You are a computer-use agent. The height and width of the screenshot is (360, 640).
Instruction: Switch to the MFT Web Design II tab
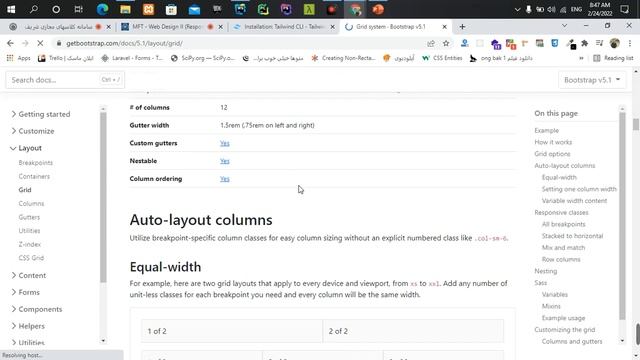[x=172, y=27]
